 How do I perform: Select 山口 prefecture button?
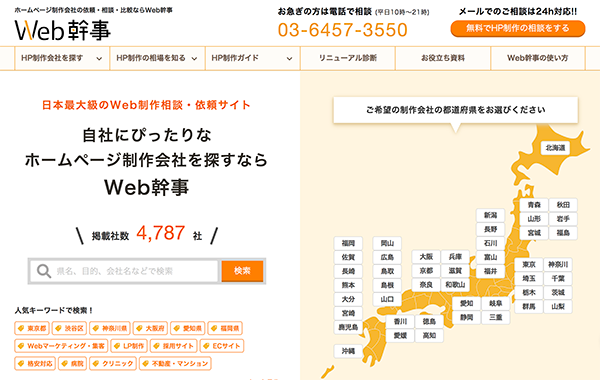point(387,299)
